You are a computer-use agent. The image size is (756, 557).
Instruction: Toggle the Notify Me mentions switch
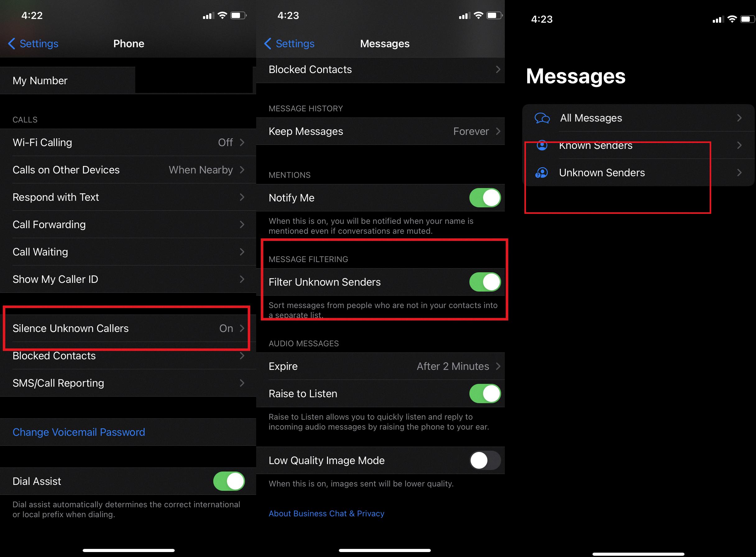pyautogui.click(x=485, y=198)
